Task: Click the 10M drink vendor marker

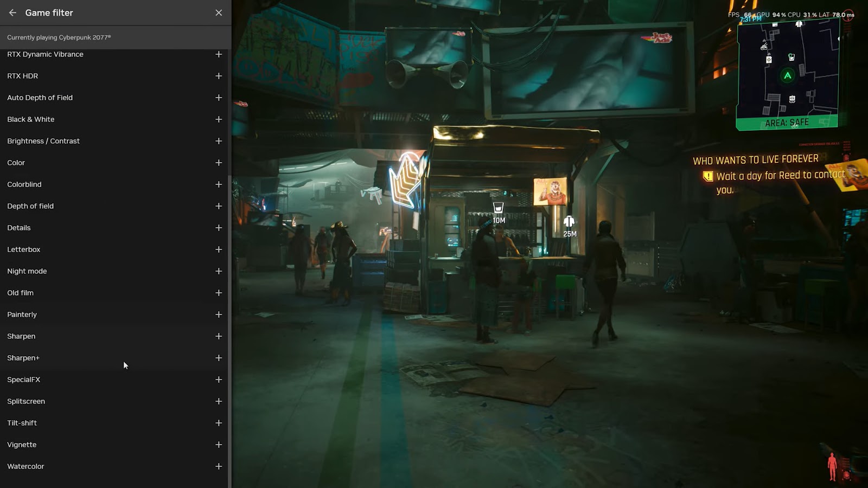Action: (499, 213)
